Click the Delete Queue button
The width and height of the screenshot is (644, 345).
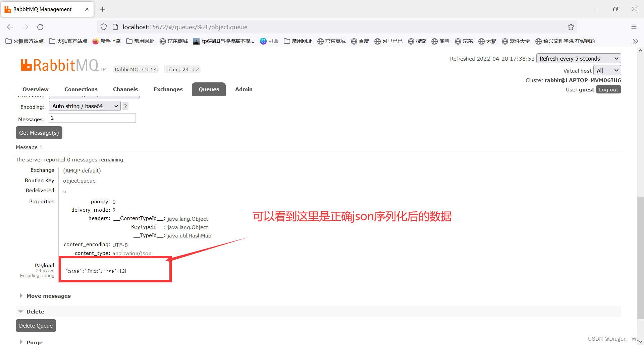(36, 326)
